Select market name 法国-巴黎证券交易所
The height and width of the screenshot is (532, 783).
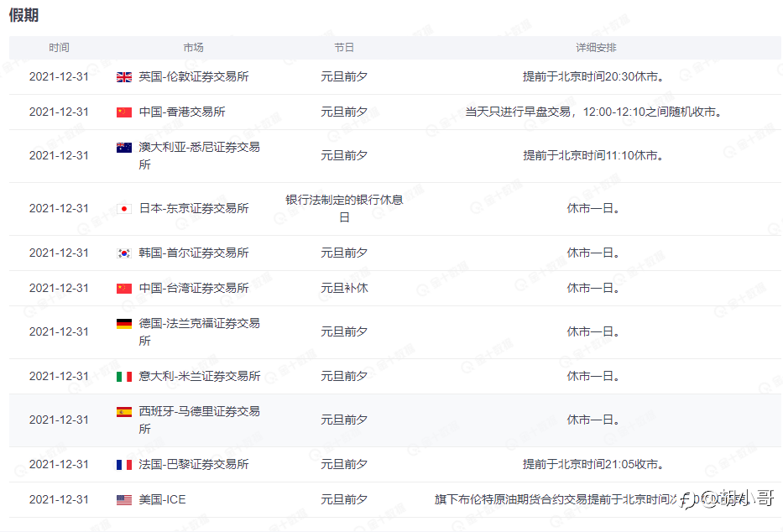(x=194, y=464)
